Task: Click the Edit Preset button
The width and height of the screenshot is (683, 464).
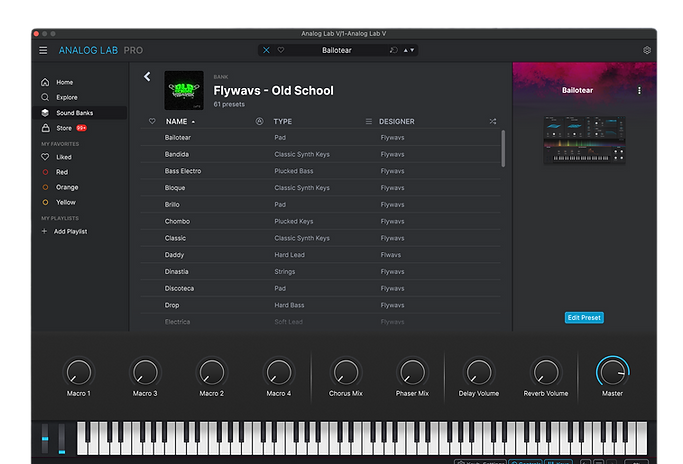Action: coord(584,318)
